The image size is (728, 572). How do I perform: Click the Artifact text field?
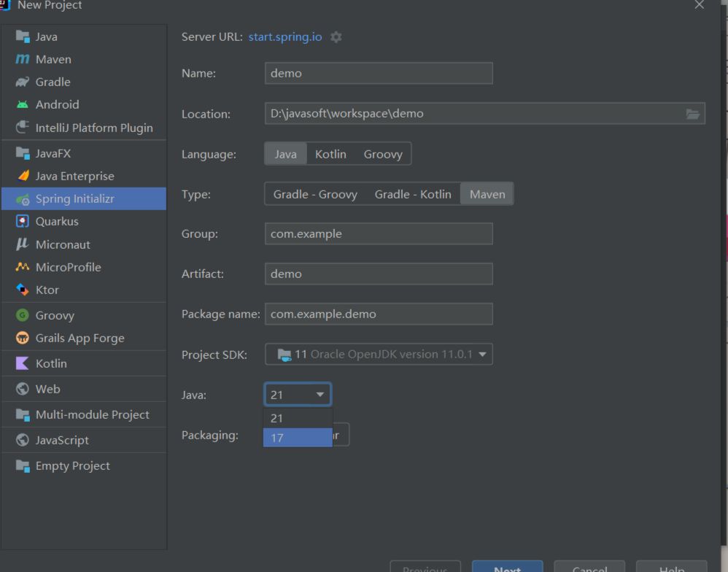(378, 274)
